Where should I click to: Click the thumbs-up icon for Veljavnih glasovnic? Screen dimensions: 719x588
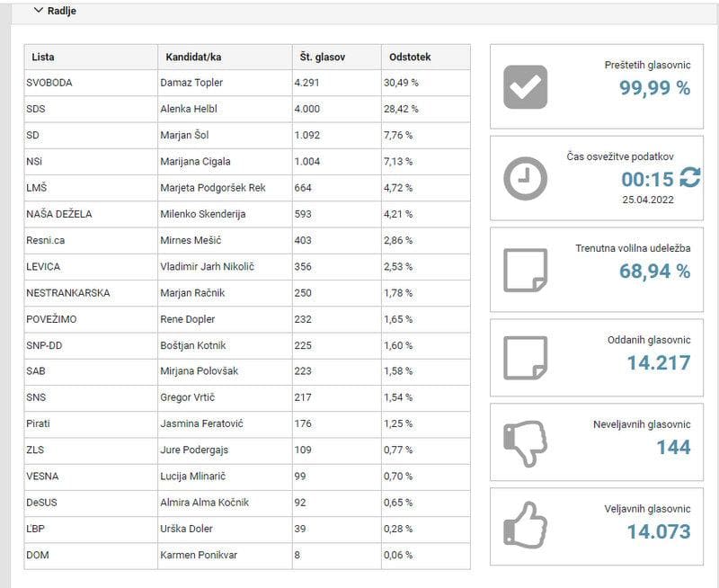pos(525,527)
